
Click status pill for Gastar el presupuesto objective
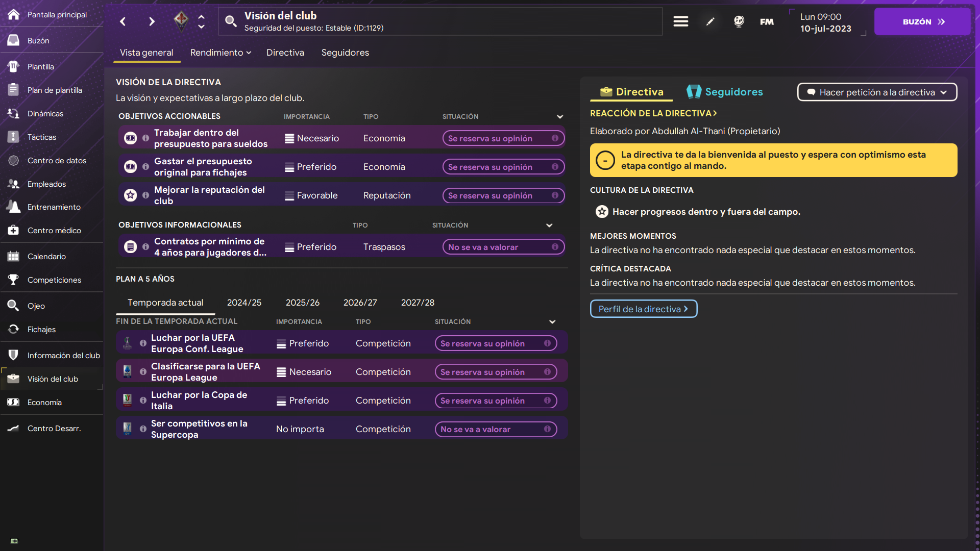(503, 167)
